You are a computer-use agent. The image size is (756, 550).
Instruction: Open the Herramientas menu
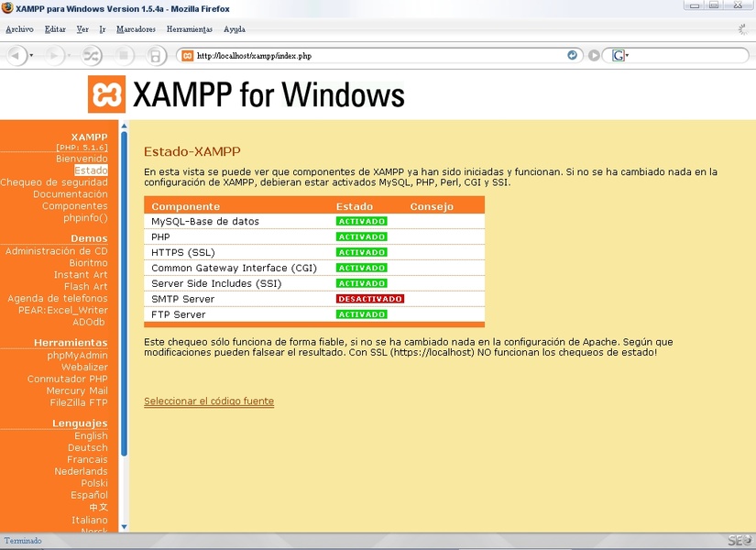[190, 29]
